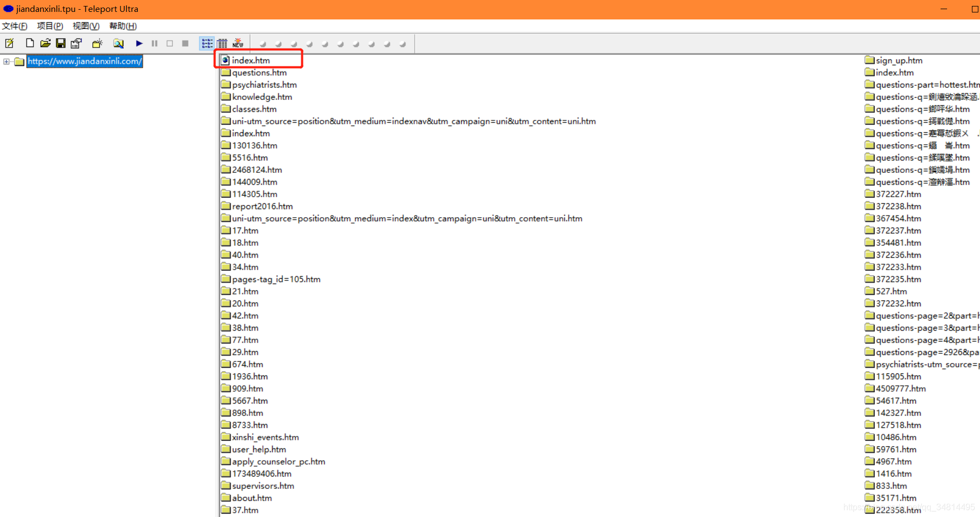
Task: Select 354481.htm folder
Action: (898, 243)
